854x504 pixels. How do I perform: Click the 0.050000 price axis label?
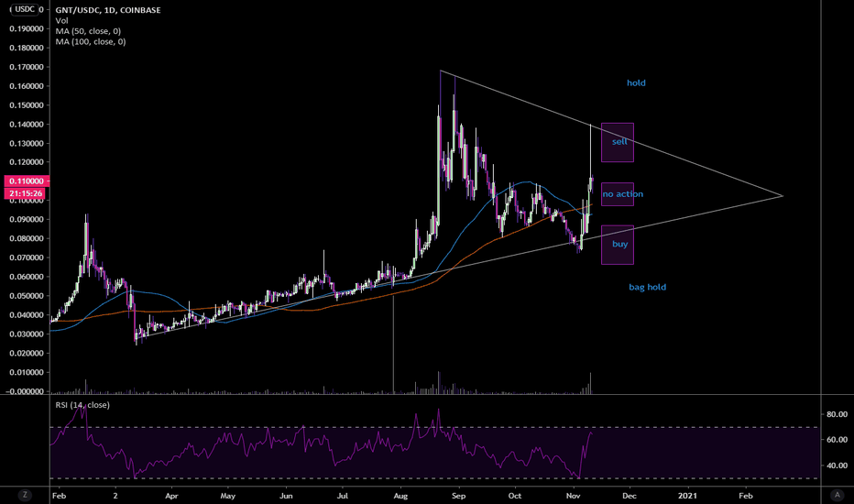point(27,296)
